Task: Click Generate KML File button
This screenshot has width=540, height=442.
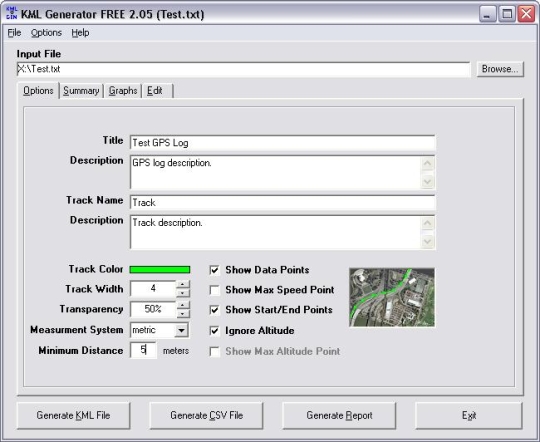Action: 73,415
